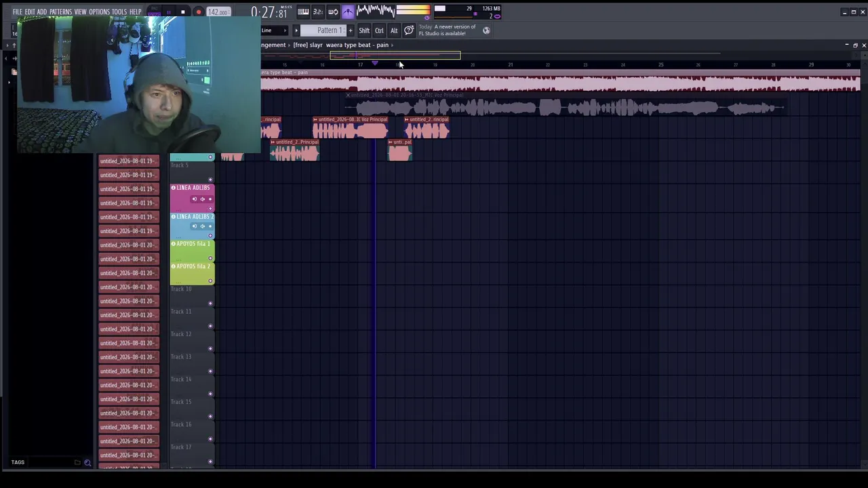Click the speaker icon on LINEA ADLIBS 2 track
The height and width of the screenshot is (488, 868).
[202, 226]
